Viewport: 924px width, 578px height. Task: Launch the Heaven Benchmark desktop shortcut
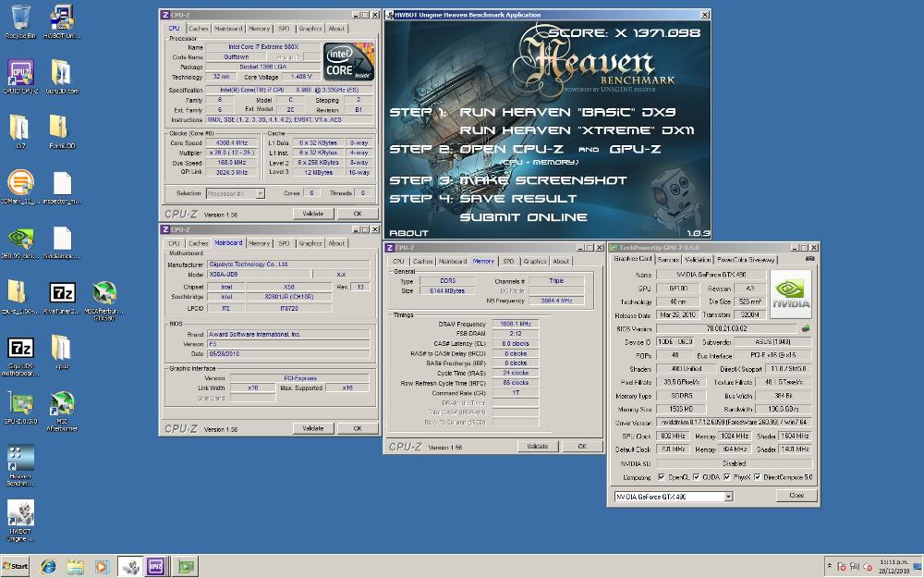click(20, 466)
